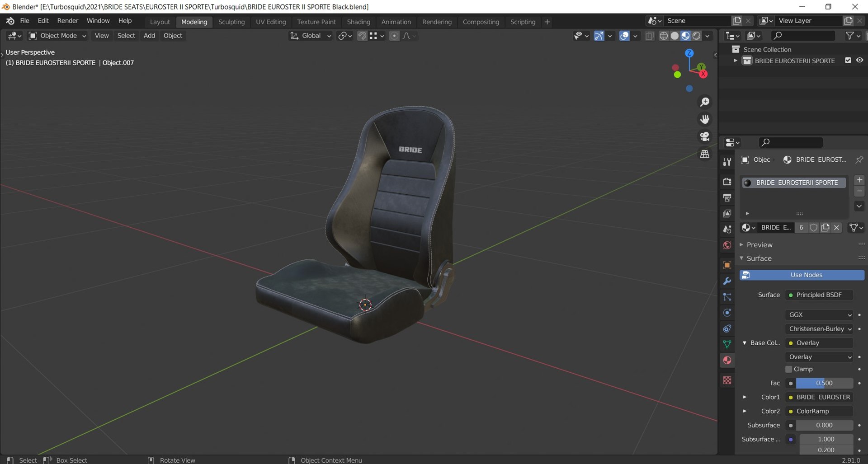Click the Color2 ColorRamp link button
This screenshot has width=868, height=464.
(x=819, y=411)
